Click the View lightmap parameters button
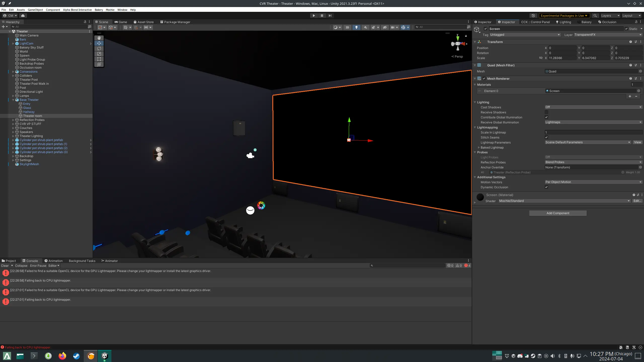Image resolution: width=644 pixels, height=362 pixels. 637,142
